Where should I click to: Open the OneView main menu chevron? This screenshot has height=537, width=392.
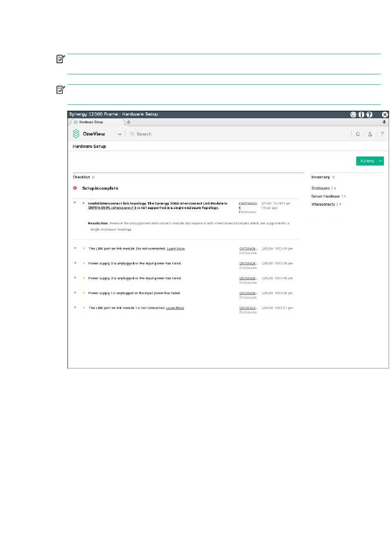(x=120, y=134)
